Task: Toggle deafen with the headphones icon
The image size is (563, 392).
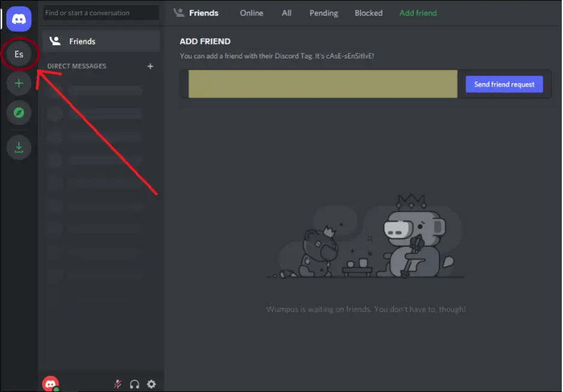Action: click(x=135, y=384)
